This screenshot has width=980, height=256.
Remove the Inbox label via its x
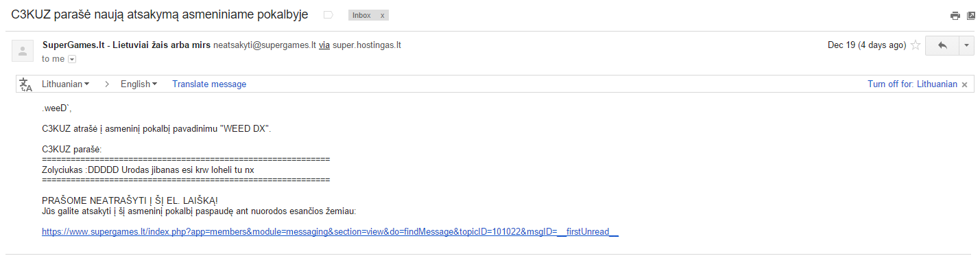pos(382,15)
